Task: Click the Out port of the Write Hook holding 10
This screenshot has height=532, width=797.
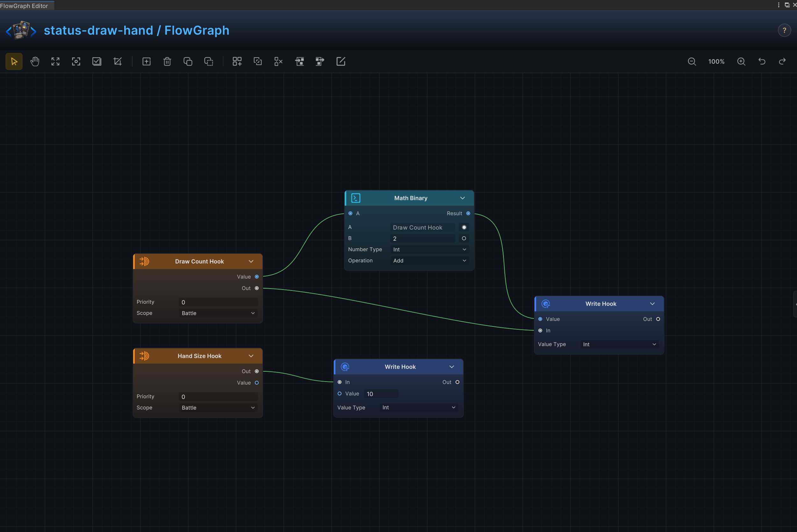Action: coord(457,382)
